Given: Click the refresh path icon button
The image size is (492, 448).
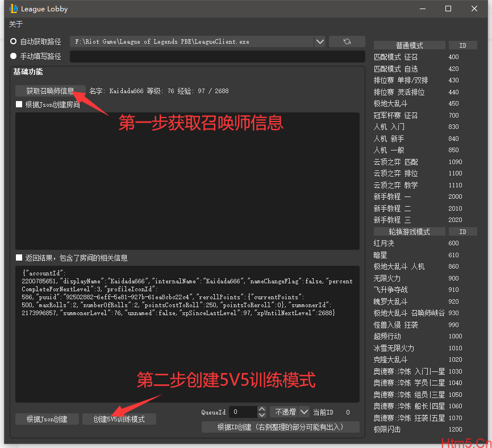Looking at the screenshot, I should pos(347,41).
